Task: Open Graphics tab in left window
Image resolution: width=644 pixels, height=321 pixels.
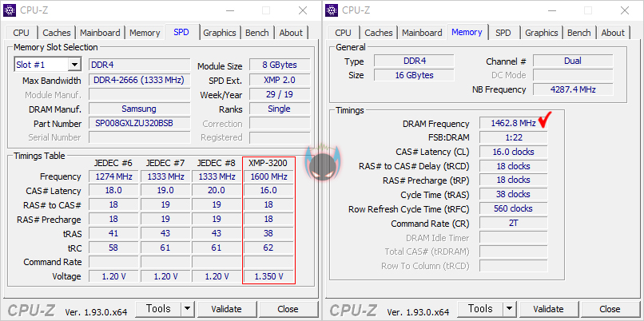Action: [x=220, y=33]
